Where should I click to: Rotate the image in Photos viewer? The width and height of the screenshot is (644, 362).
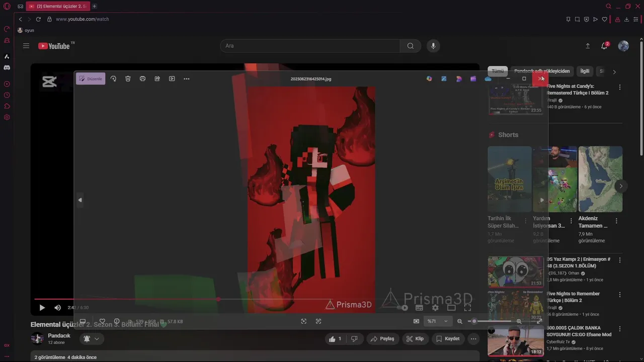113,79
